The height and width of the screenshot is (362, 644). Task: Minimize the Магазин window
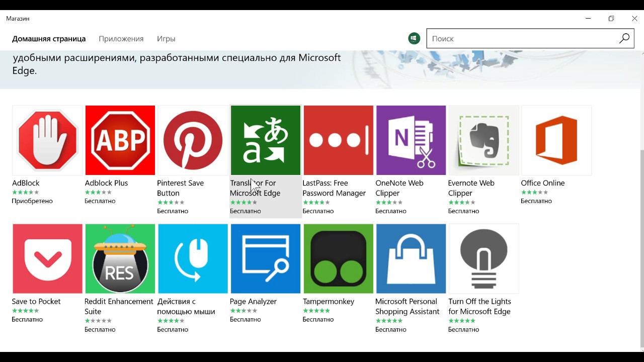588,19
